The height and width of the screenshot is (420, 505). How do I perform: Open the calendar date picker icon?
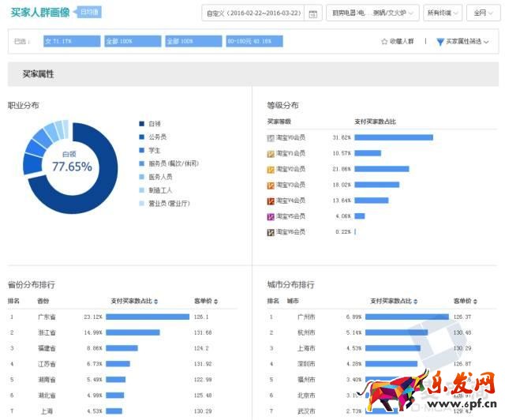[313, 13]
